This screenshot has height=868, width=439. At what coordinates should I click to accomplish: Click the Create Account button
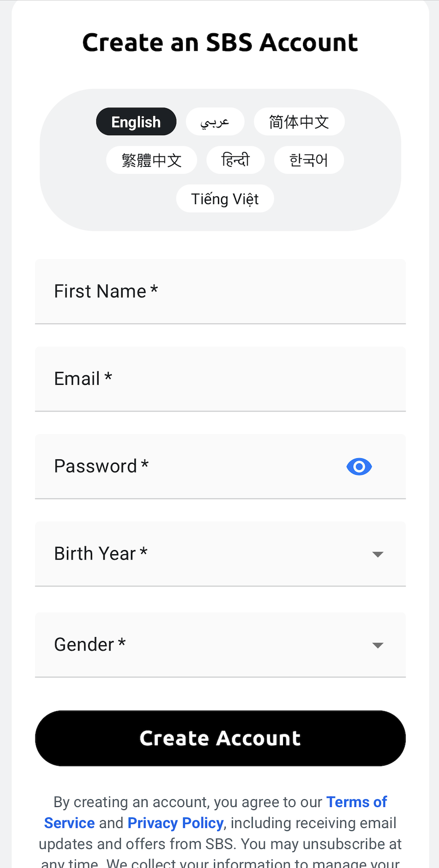[x=220, y=738]
